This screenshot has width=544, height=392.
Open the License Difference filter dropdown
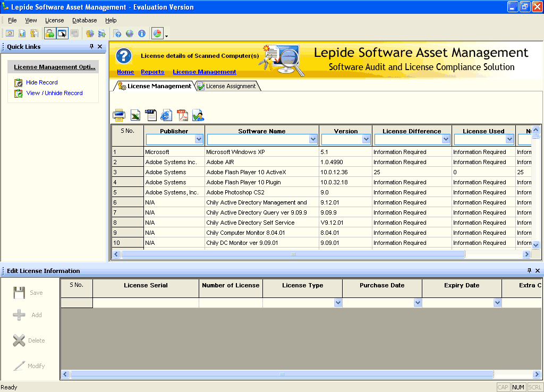coord(446,140)
